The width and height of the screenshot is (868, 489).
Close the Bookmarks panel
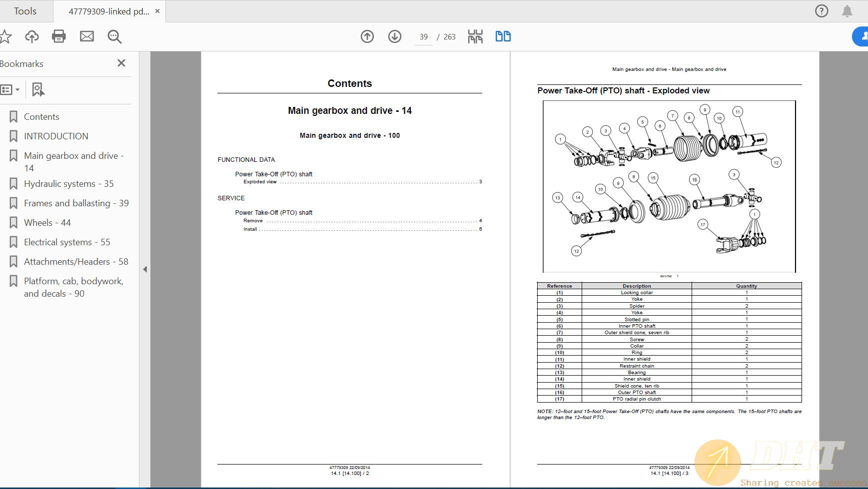121,63
